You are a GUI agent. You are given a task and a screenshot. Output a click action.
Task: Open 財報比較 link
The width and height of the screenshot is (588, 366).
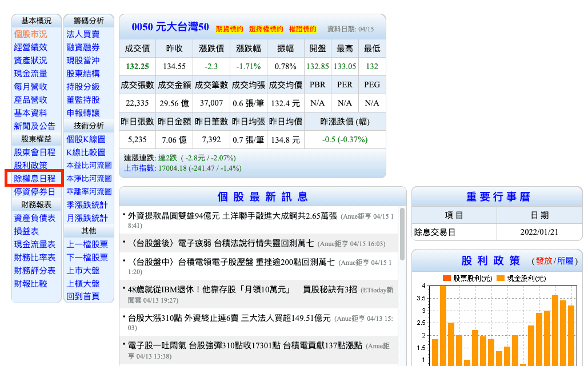pos(30,284)
